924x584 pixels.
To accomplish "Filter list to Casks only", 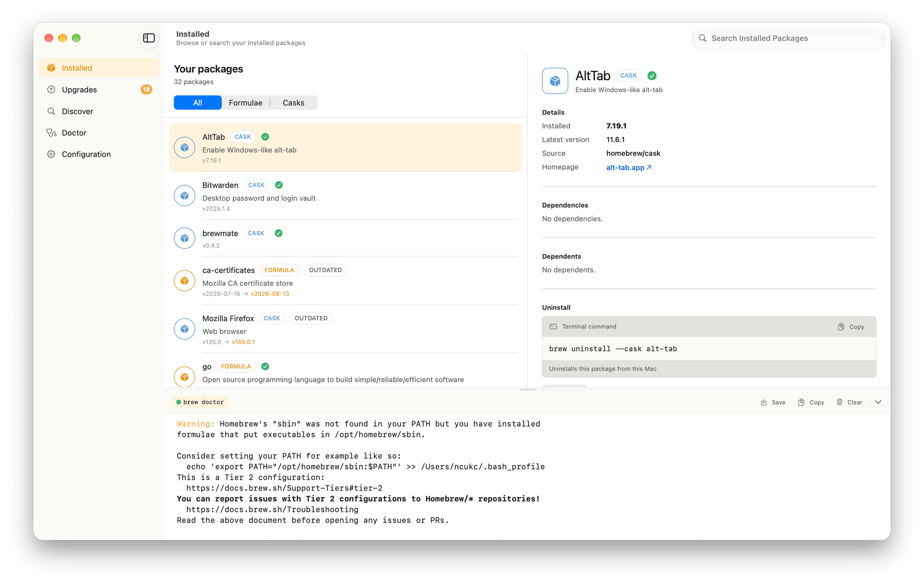I will [293, 103].
